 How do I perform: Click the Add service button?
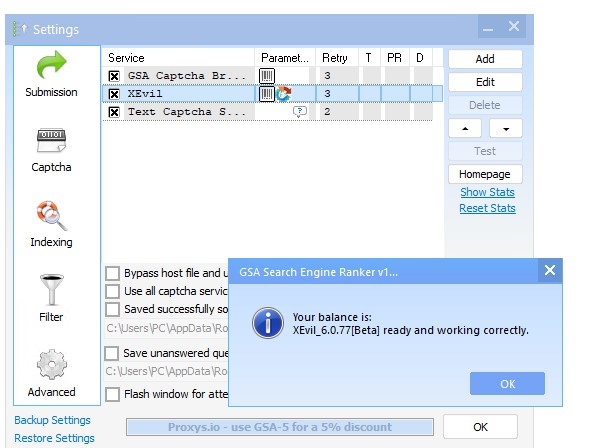(485, 59)
